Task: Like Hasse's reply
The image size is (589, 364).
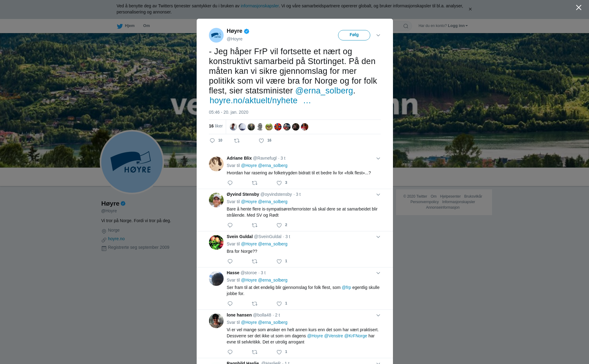Action: point(279,304)
